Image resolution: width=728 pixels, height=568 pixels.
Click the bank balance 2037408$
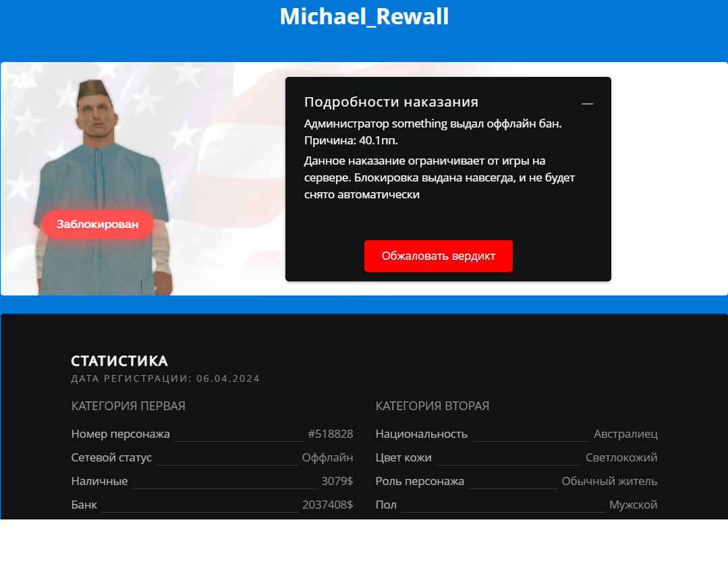click(327, 505)
